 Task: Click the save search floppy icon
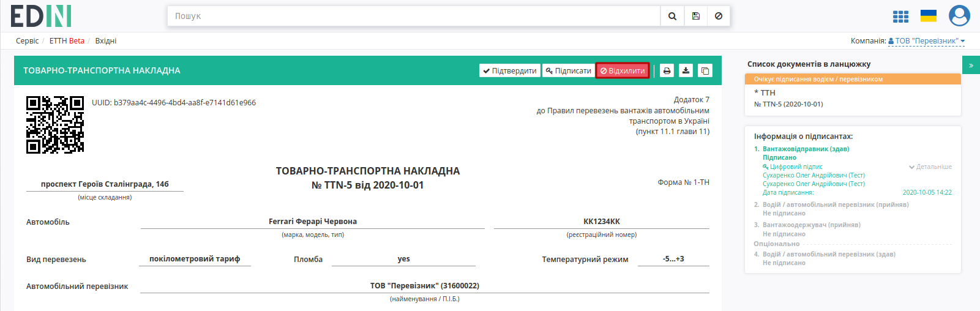[696, 16]
